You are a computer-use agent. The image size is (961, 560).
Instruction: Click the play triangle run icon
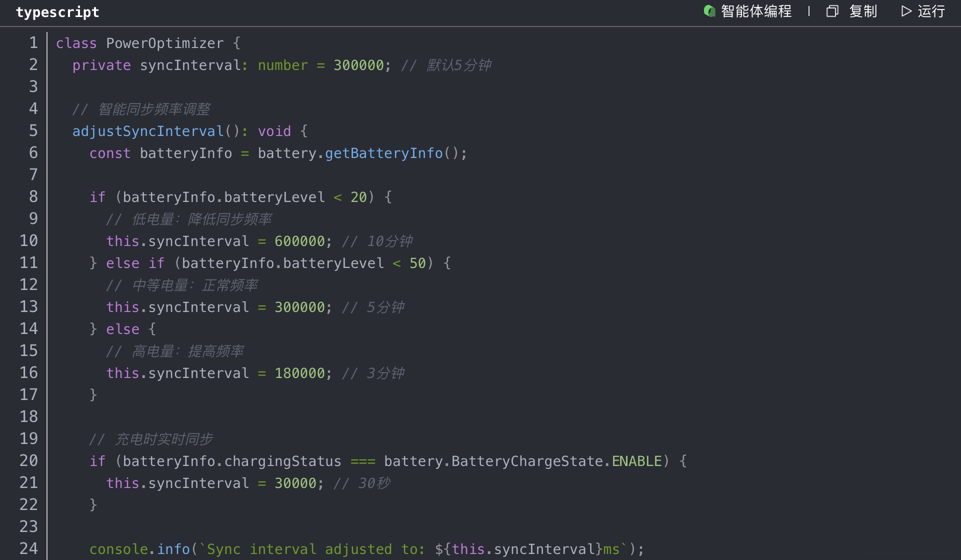point(906,11)
